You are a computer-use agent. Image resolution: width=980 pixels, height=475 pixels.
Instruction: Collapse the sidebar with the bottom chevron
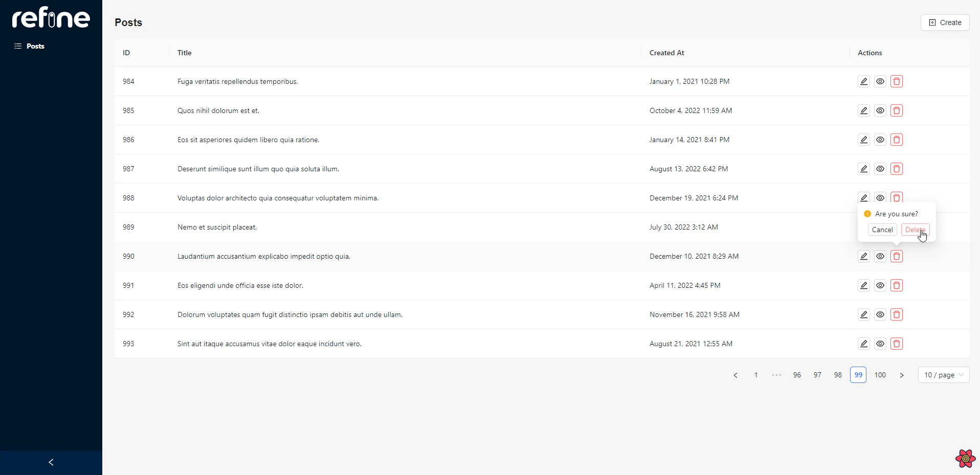pyautogui.click(x=51, y=462)
